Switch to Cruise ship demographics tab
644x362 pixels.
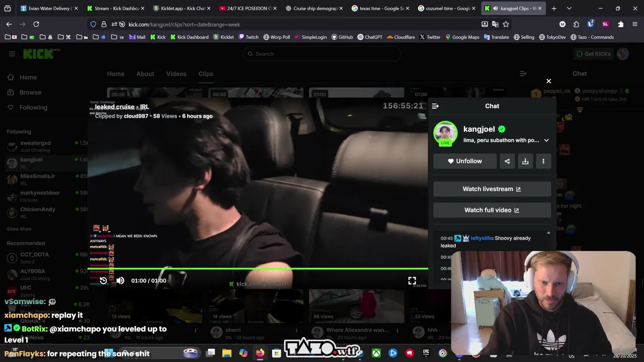[314, 9]
